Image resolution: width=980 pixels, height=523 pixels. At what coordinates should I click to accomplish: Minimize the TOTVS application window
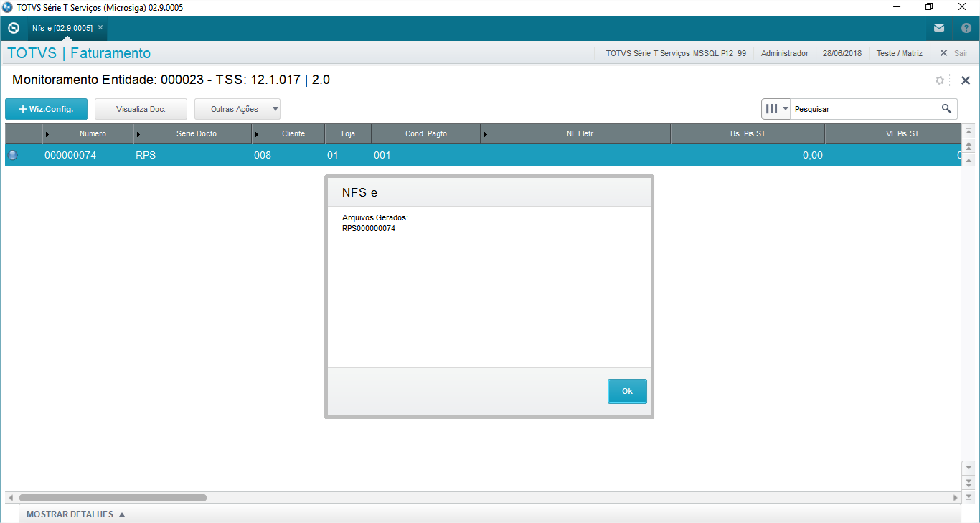coord(897,7)
